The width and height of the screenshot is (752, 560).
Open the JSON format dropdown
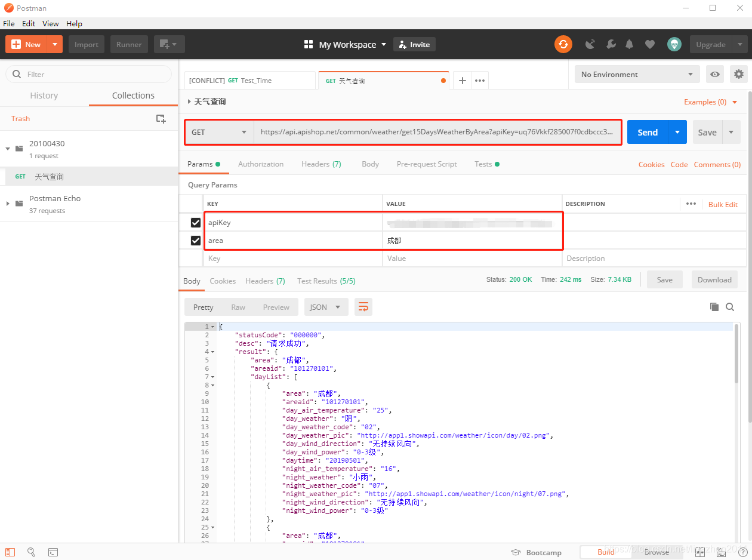326,307
